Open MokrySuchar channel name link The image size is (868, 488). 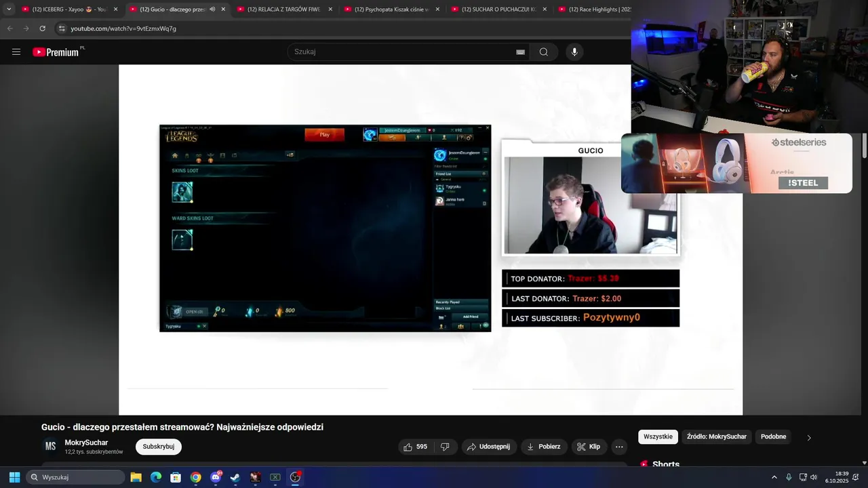coord(86,443)
